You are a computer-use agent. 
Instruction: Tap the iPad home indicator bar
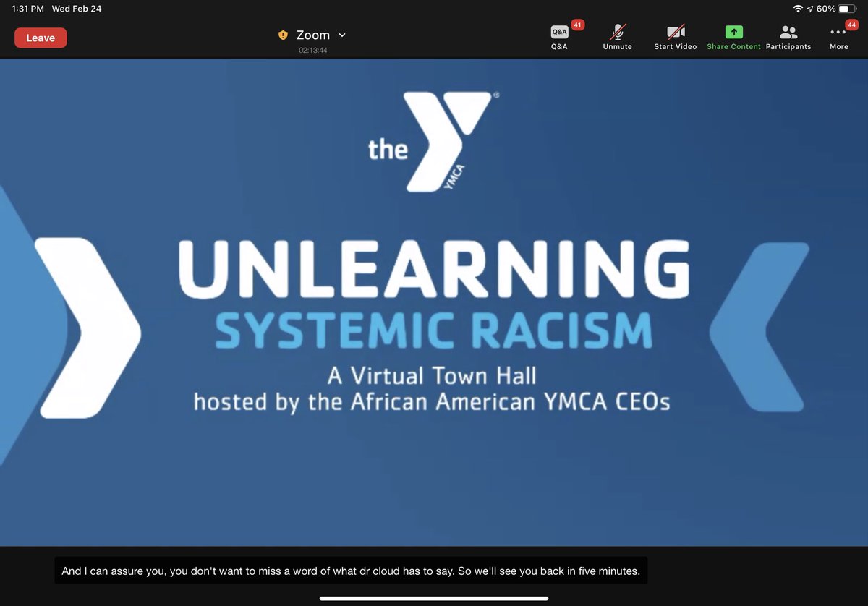click(434, 598)
